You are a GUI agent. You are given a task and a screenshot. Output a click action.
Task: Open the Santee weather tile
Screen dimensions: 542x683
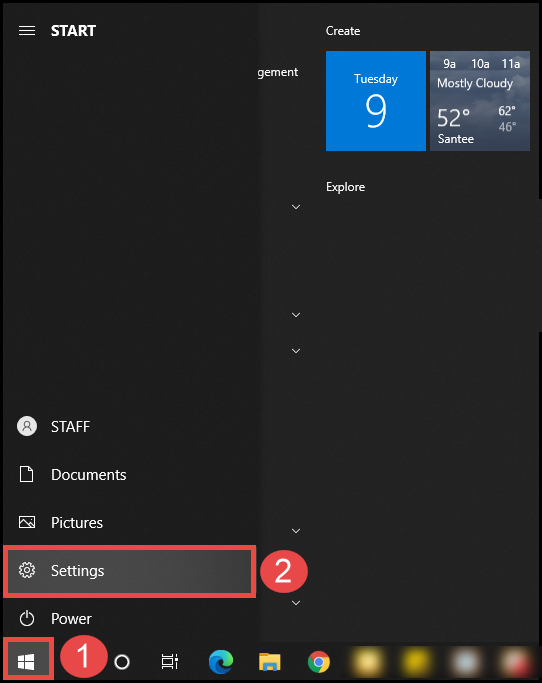point(480,101)
